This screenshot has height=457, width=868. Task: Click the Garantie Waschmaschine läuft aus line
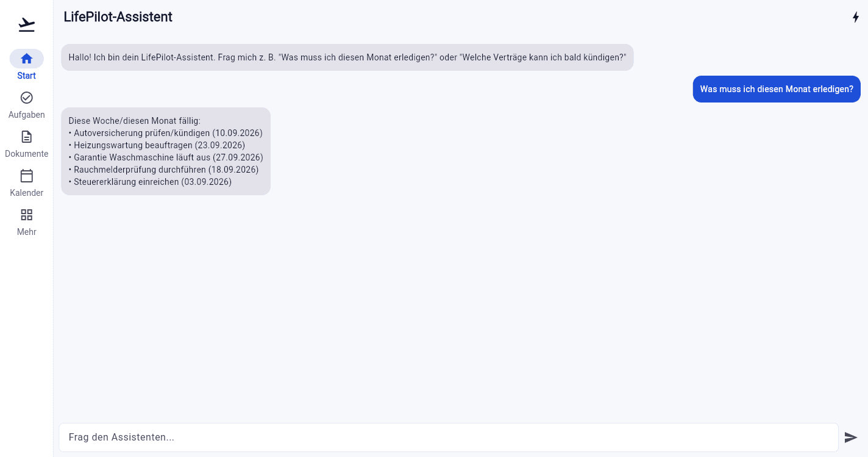point(166,157)
